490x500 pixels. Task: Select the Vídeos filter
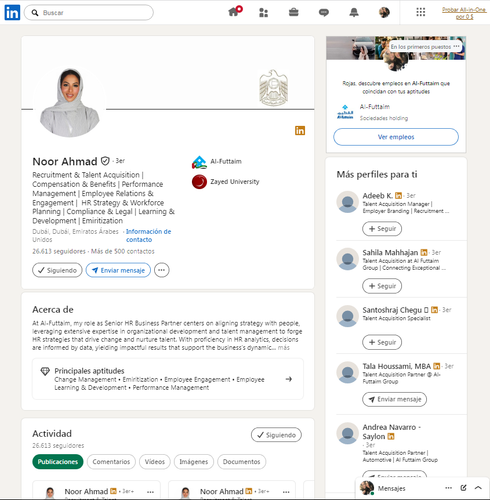(155, 462)
